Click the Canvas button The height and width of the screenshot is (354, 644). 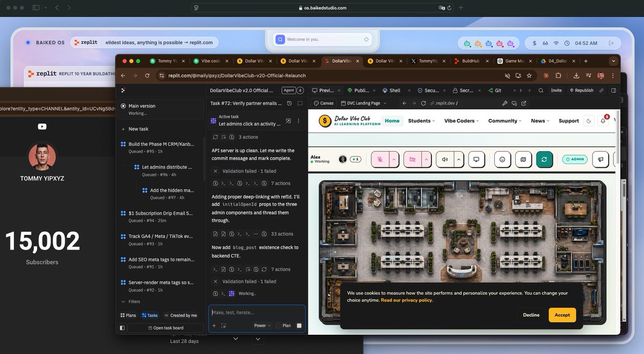click(324, 103)
